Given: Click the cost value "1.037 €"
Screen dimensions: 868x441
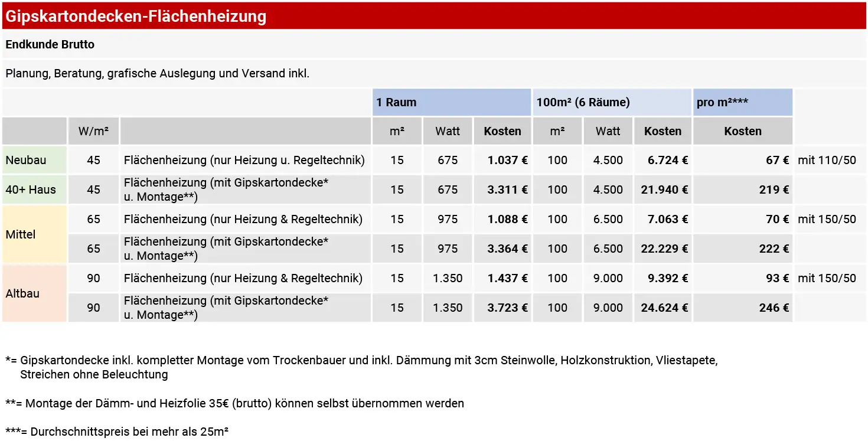Looking at the screenshot, I should pos(508,160).
